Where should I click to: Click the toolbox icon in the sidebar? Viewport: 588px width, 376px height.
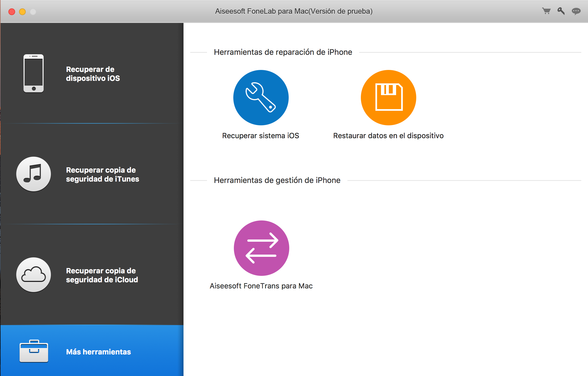click(x=34, y=351)
